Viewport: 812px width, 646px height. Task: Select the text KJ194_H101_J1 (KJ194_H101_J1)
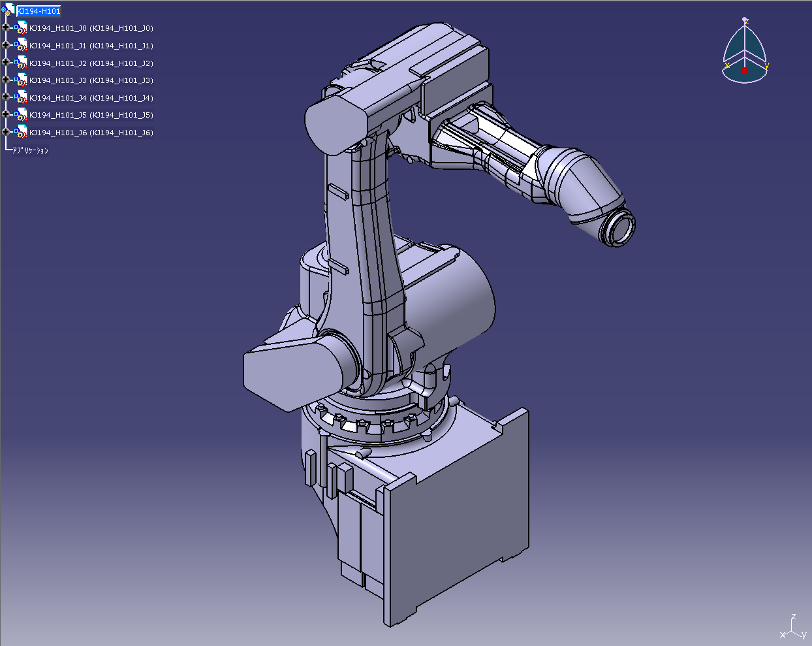[x=91, y=46]
